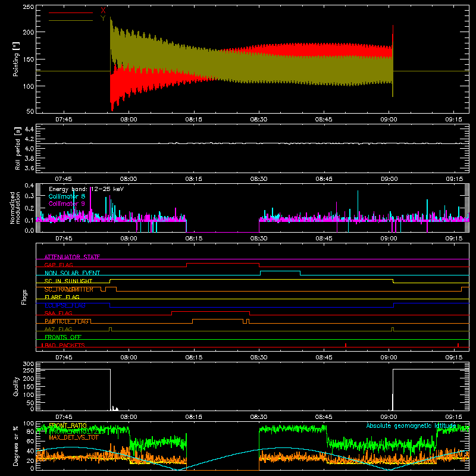Click the 0.4 value on the modulation axis

29,186
